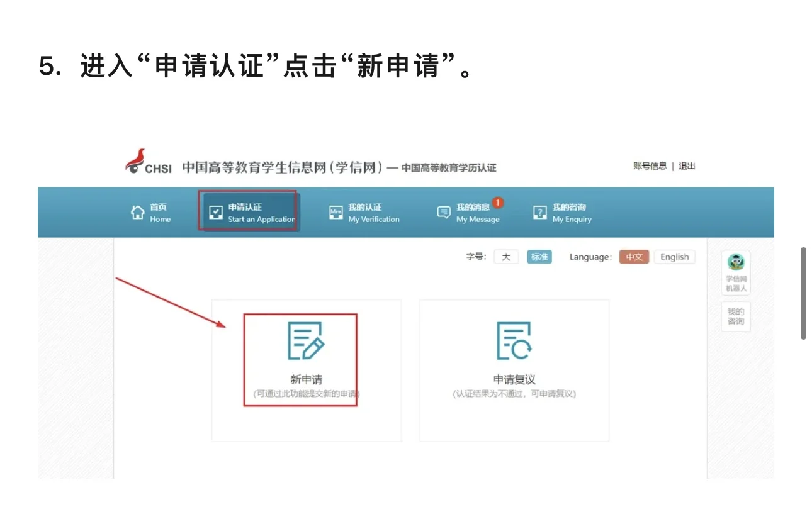Viewport: 812px width, 524px height.
Task: Click the My Enquiry question icon
Action: (540, 213)
